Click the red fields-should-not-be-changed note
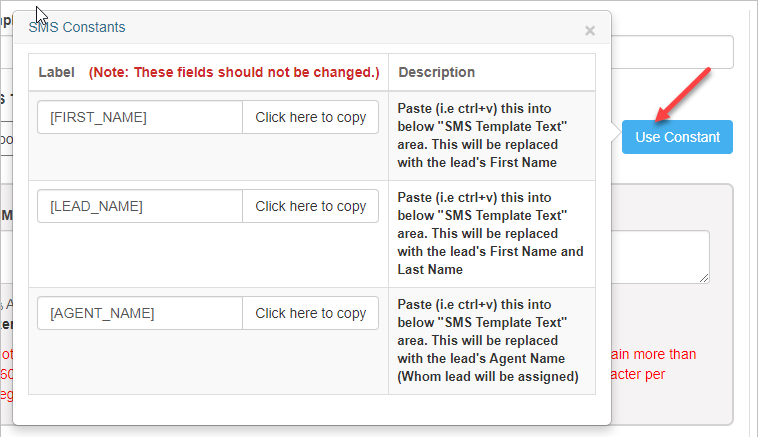 coord(234,72)
